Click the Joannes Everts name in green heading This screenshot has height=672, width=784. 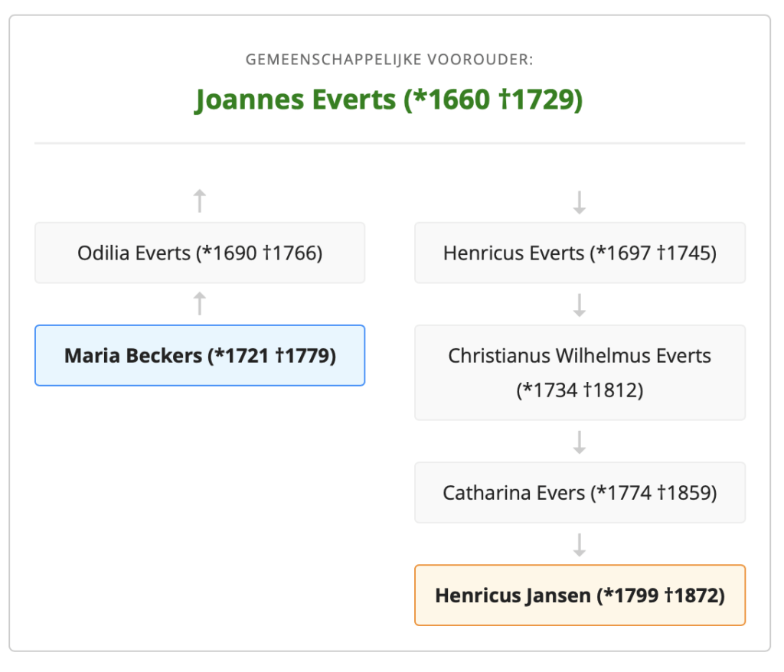[x=296, y=99]
